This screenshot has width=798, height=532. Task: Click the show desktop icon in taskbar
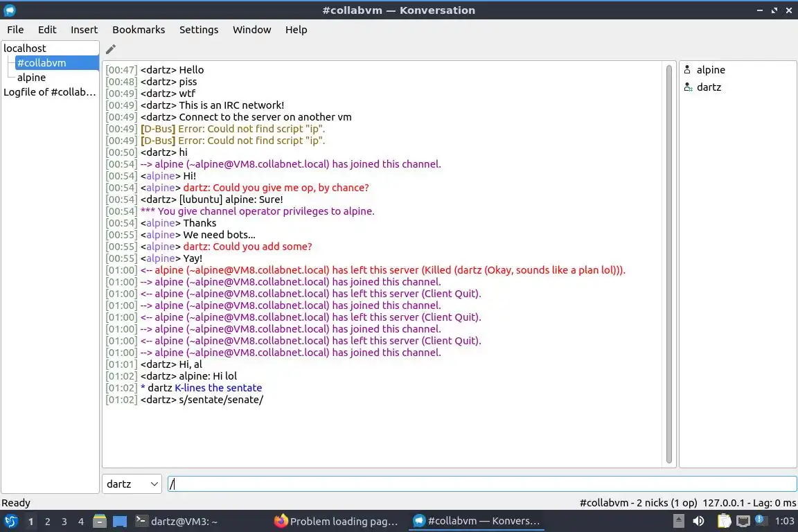tap(120, 522)
